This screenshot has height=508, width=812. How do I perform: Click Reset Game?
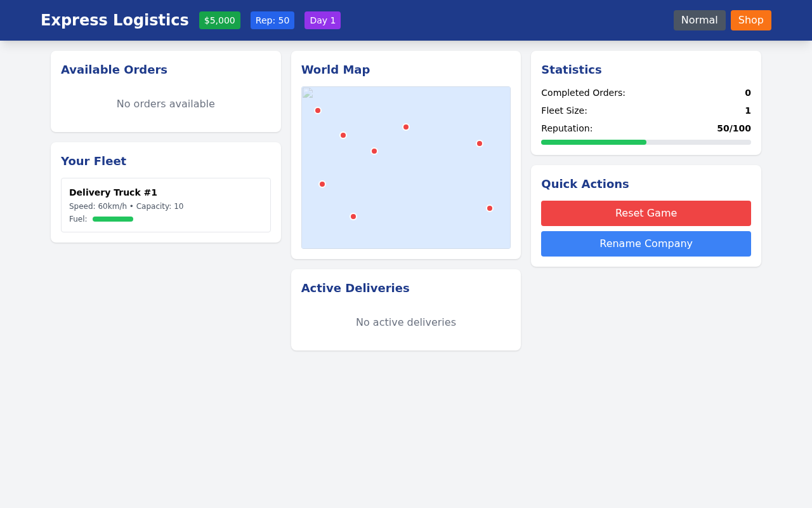pos(646,213)
